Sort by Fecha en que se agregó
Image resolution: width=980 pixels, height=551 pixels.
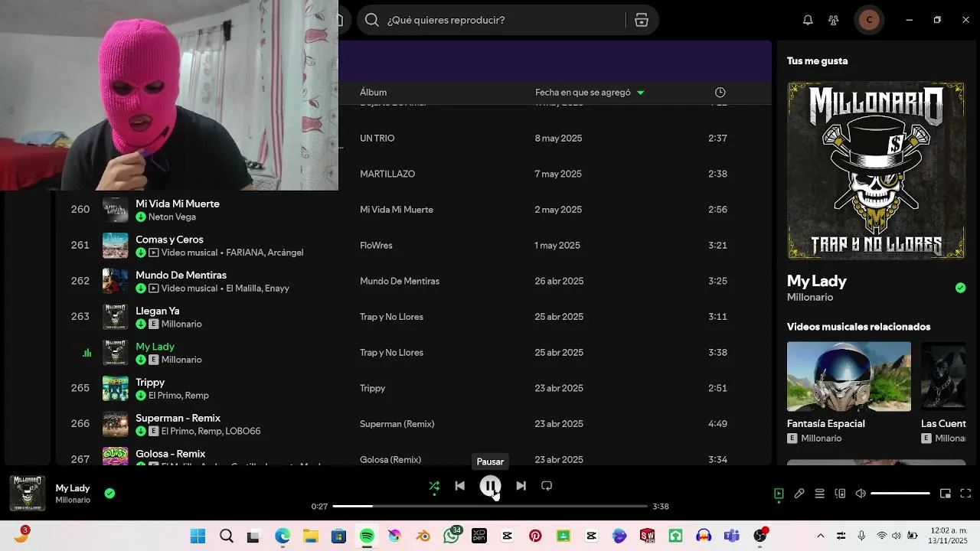click(590, 93)
